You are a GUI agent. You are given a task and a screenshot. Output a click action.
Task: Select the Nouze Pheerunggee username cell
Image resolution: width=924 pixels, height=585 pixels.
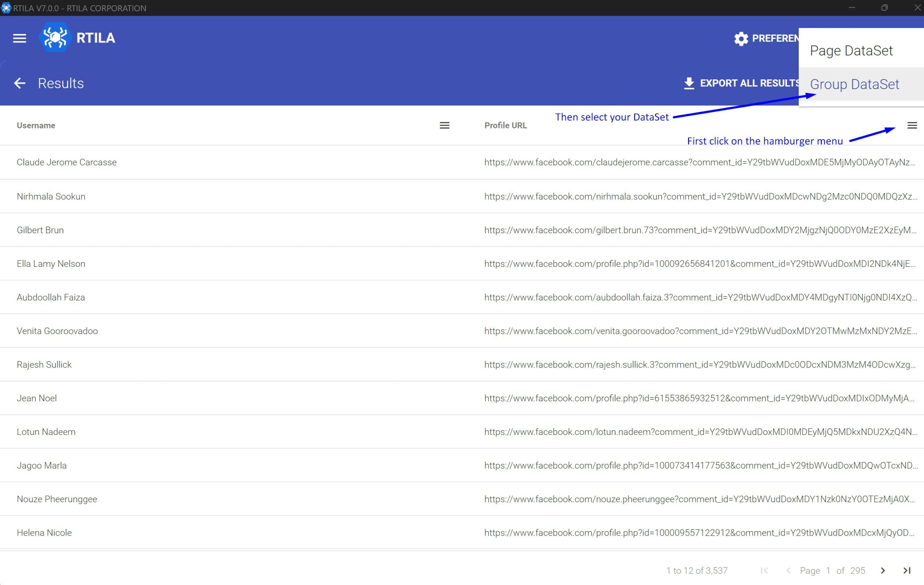pyautogui.click(x=57, y=499)
